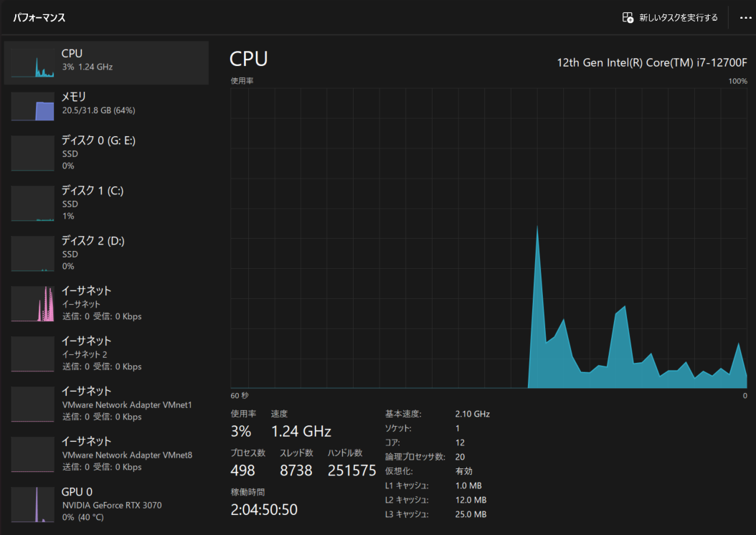Click the CPU mini graph thumbnail
Viewport: 756px width, 535px height.
coord(32,62)
